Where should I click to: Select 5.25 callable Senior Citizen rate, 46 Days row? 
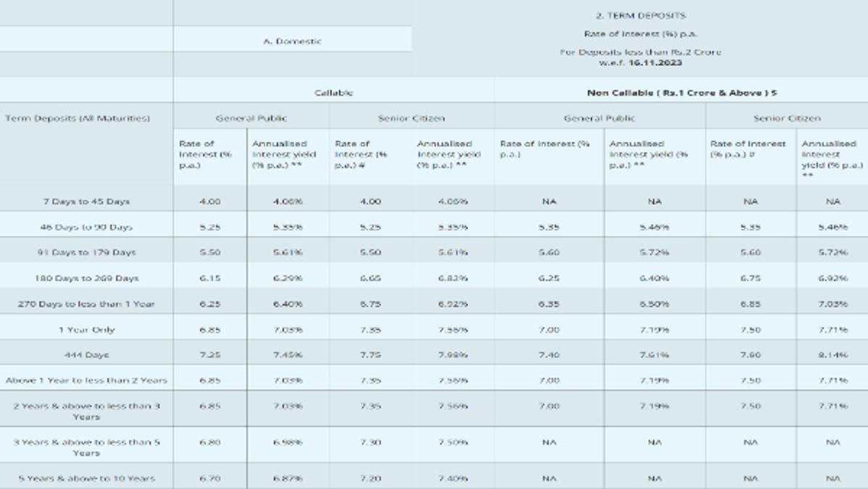point(370,227)
